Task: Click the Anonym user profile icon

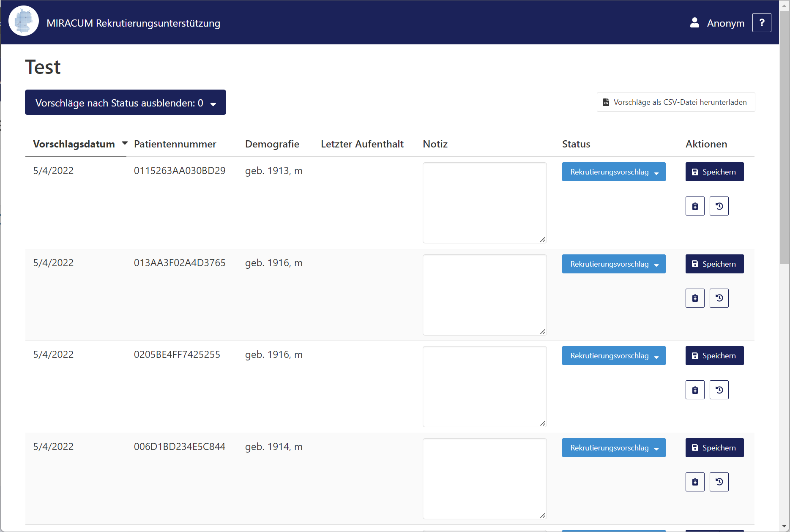Action: tap(694, 23)
